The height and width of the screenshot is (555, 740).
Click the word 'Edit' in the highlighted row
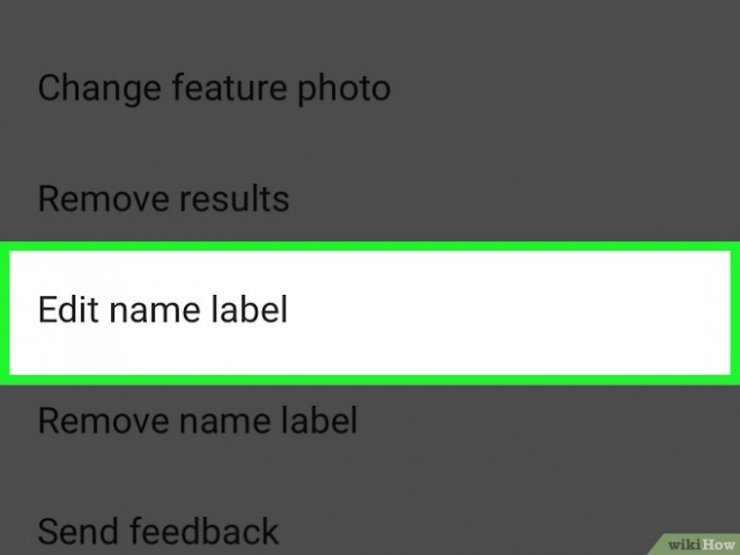click(68, 310)
